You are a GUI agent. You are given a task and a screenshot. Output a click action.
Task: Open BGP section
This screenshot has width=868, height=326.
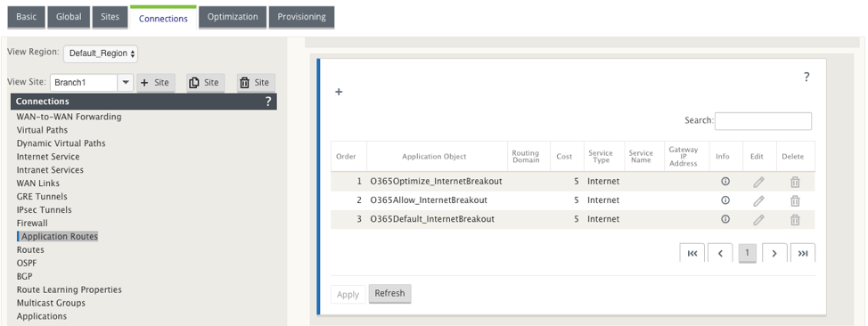pos(24,276)
